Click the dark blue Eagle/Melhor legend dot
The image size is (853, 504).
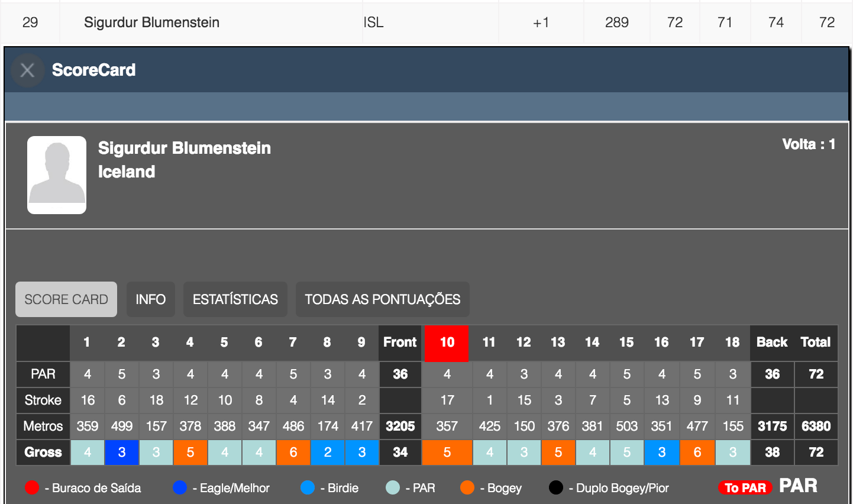(180, 487)
